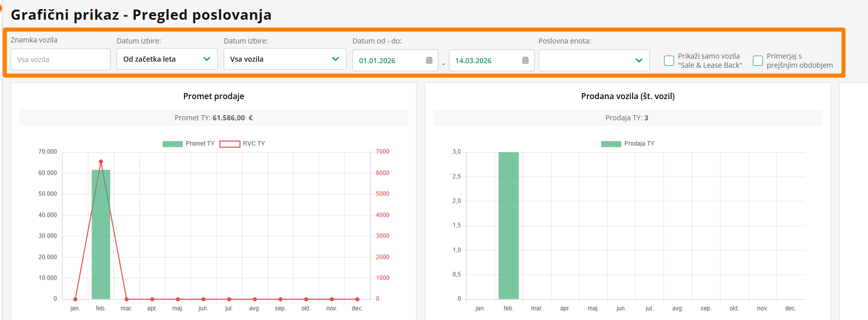Click green Promet TY legend color swatch
868x320 pixels.
(172, 144)
